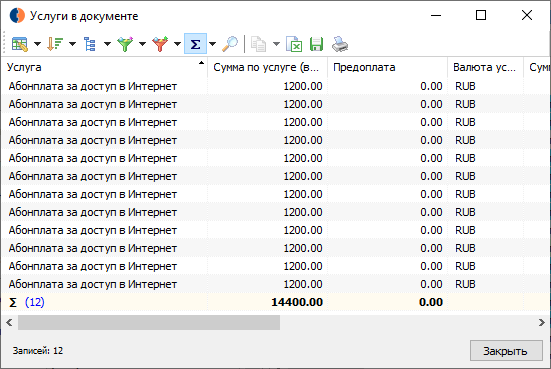This screenshot has height=369, width=551.
Task: Click the horizontal scrollbar right arrow
Action: [x=542, y=323]
